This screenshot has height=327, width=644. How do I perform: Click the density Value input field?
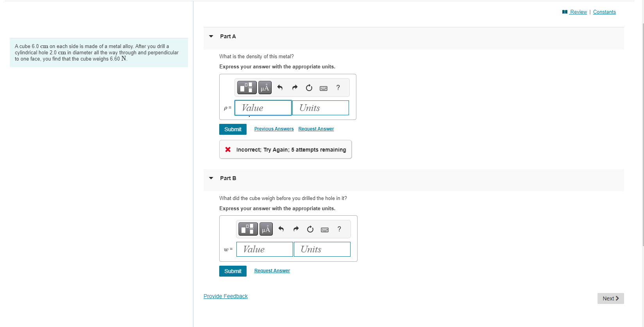click(x=263, y=108)
